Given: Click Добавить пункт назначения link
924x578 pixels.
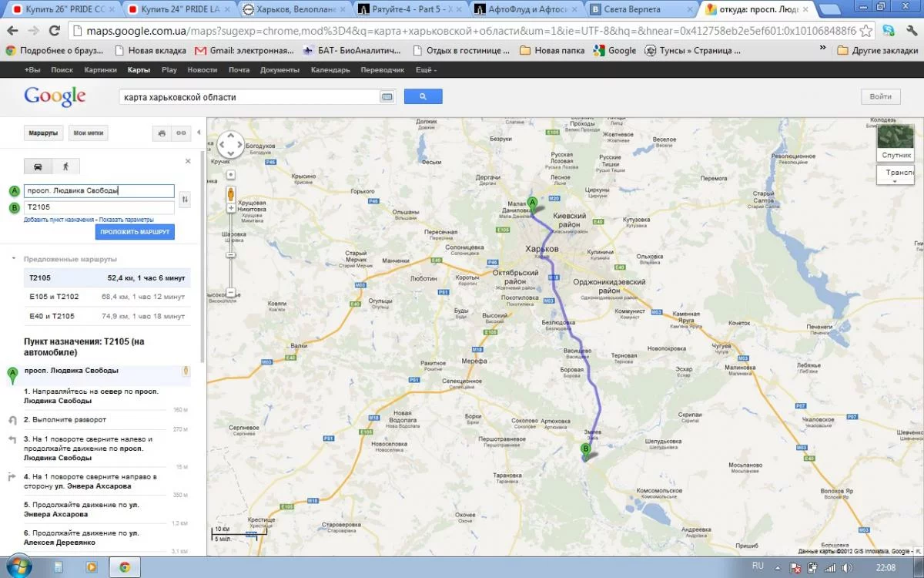Looking at the screenshot, I should coord(59,220).
